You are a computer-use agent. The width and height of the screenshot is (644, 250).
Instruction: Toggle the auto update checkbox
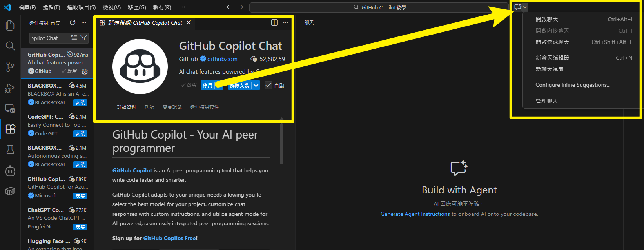click(x=268, y=85)
